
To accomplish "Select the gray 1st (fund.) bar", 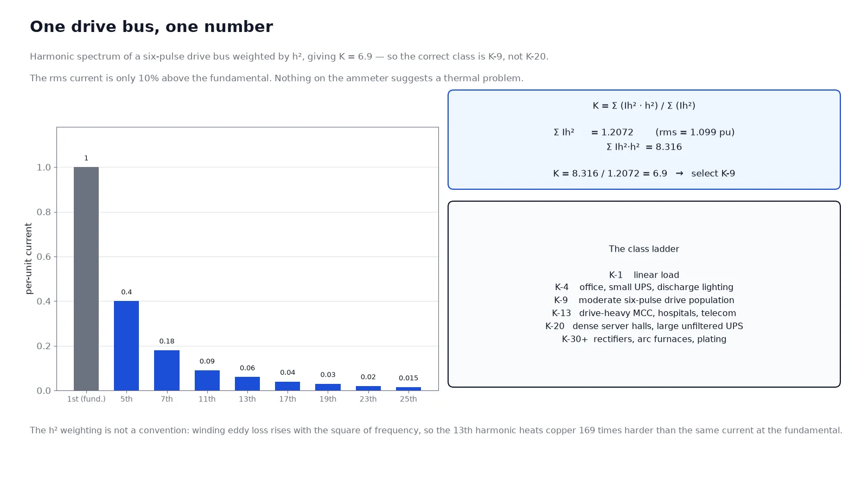I will click(x=86, y=279).
